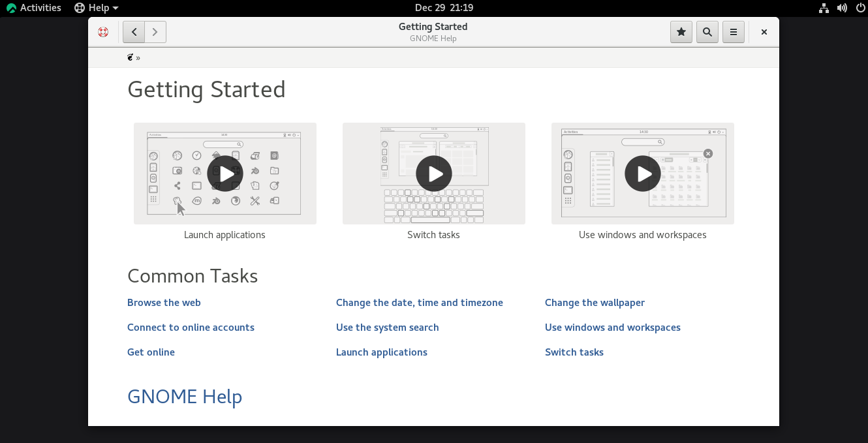Open search with the magnifier icon
868x443 pixels.
click(x=707, y=32)
